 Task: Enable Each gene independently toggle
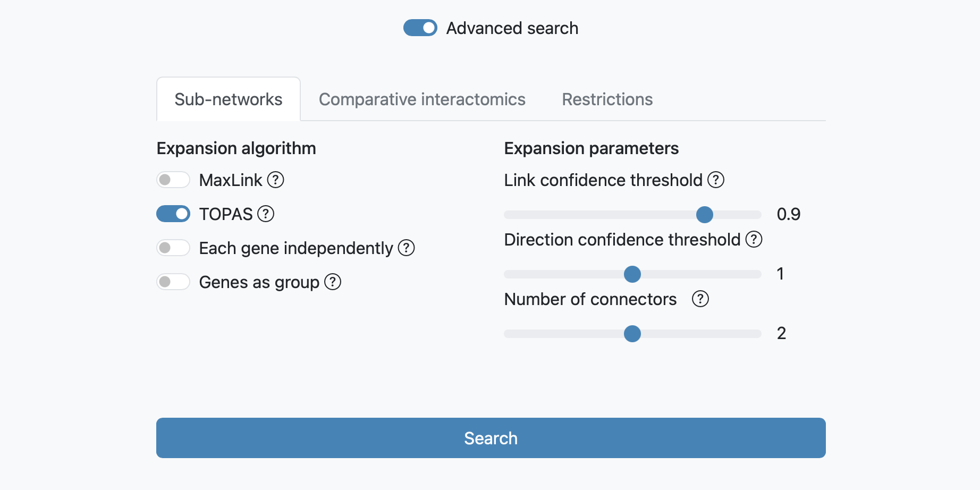coord(173,248)
